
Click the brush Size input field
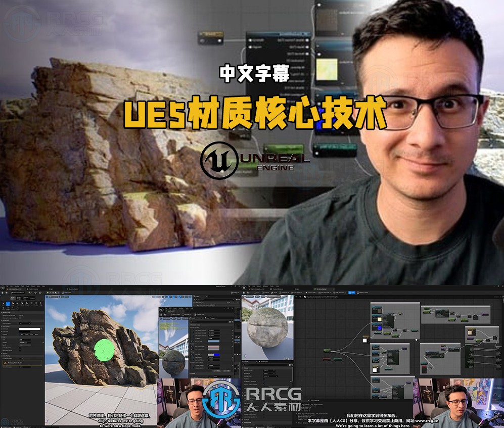[x=25, y=340]
